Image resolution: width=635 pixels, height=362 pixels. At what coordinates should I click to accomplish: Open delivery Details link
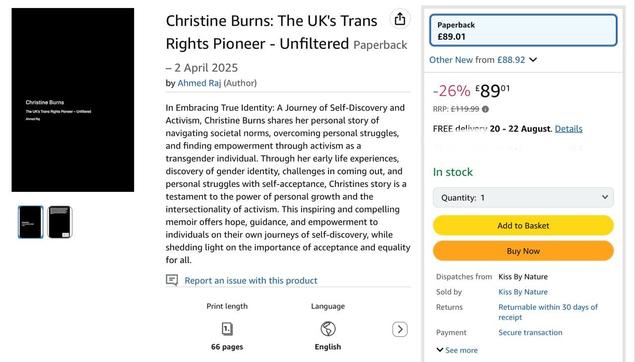(569, 129)
